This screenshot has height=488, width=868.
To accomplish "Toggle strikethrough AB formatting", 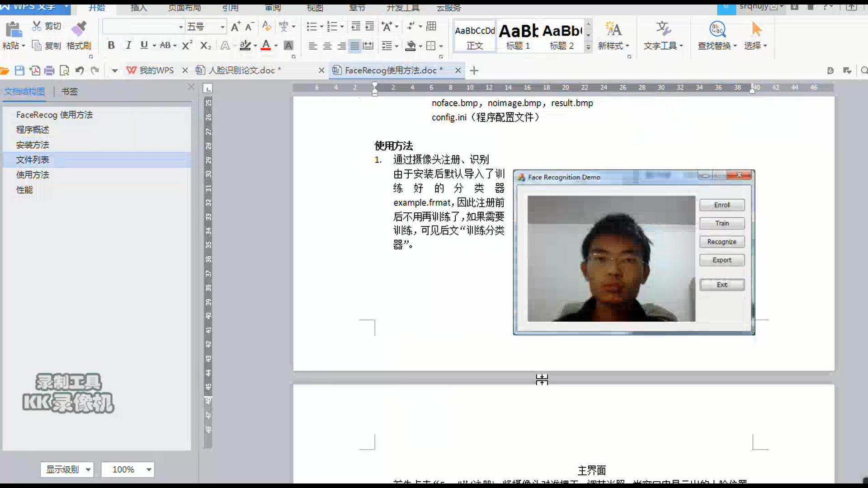I will 165,45.
